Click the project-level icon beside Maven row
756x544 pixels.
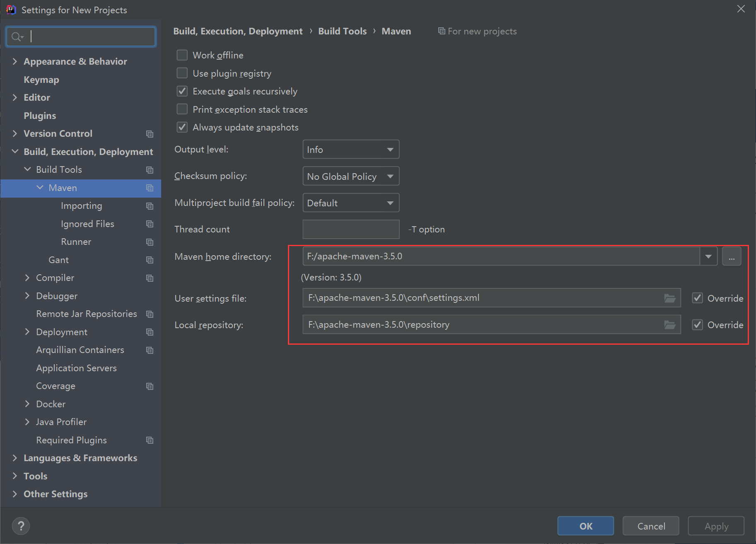point(150,188)
